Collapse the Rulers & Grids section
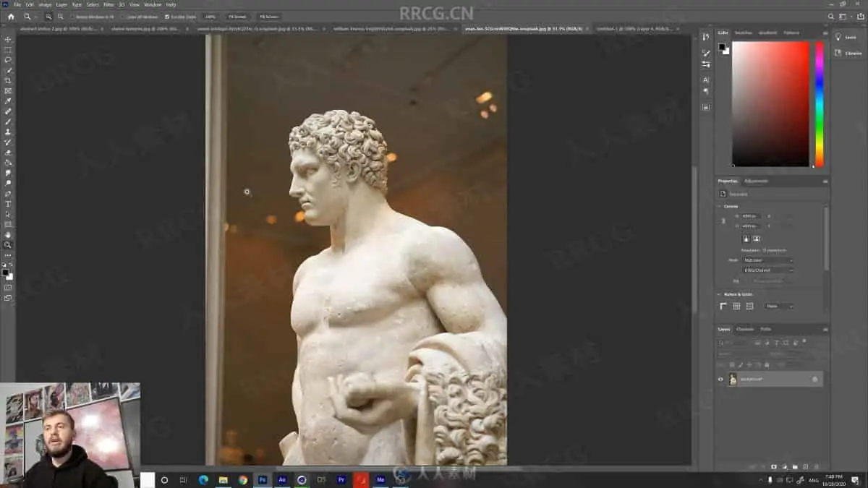This screenshot has height=488, width=868. click(x=720, y=294)
